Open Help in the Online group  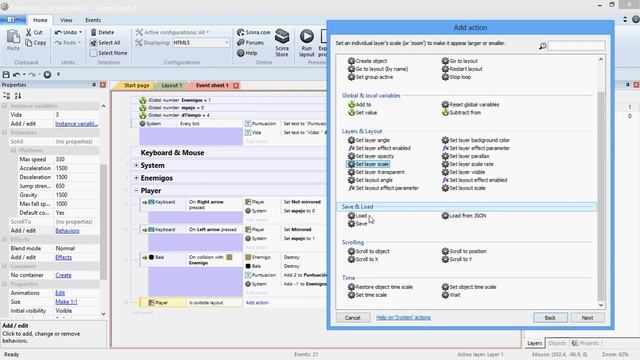tap(247, 53)
